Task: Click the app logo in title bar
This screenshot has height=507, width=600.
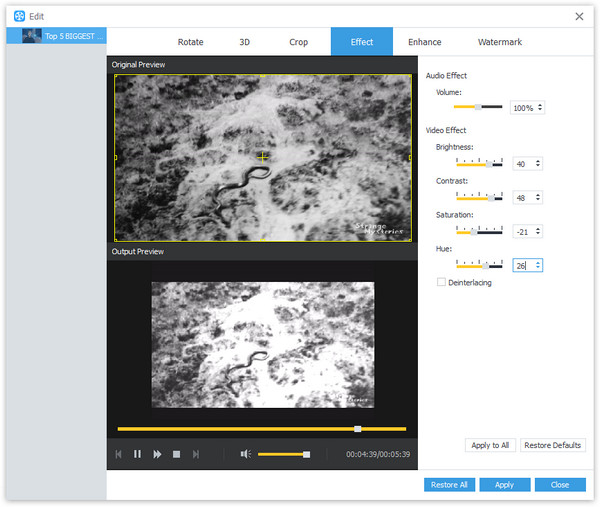Action: tap(19, 16)
